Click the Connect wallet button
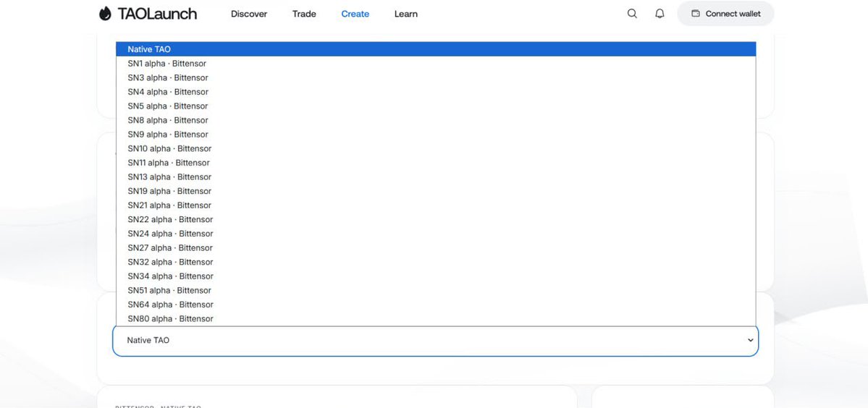This screenshot has height=408, width=868. pos(725,14)
